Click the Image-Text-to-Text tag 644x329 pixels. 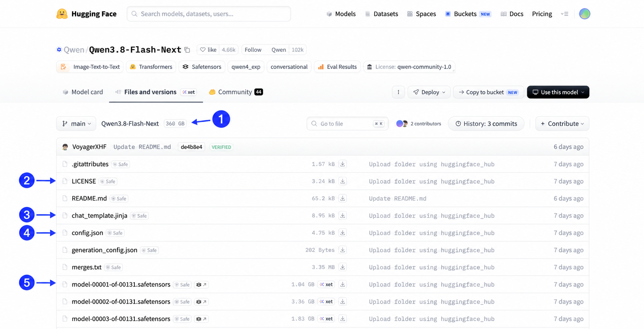[90, 67]
